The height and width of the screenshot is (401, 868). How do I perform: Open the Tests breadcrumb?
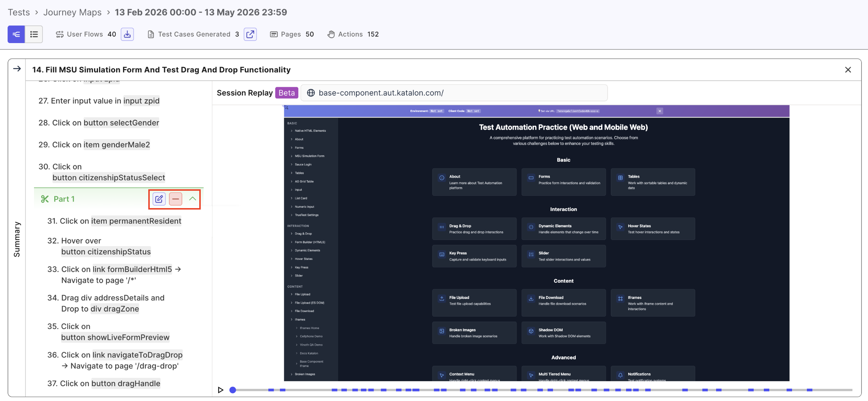tap(19, 12)
